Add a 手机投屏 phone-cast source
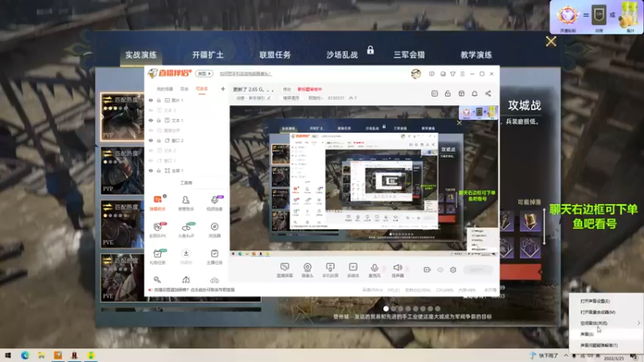The image size is (644, 362). [330, 270]
